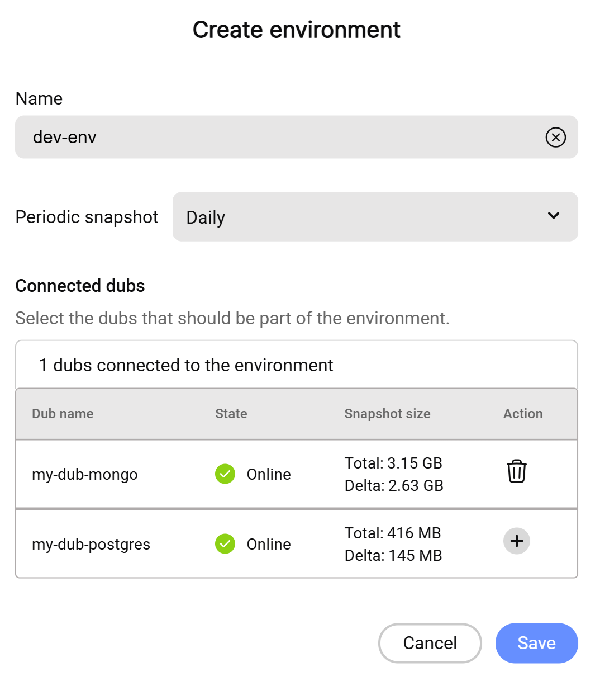
Task: Click the green Online checkmark for my-dub-postgres
Action: [225, 544]
